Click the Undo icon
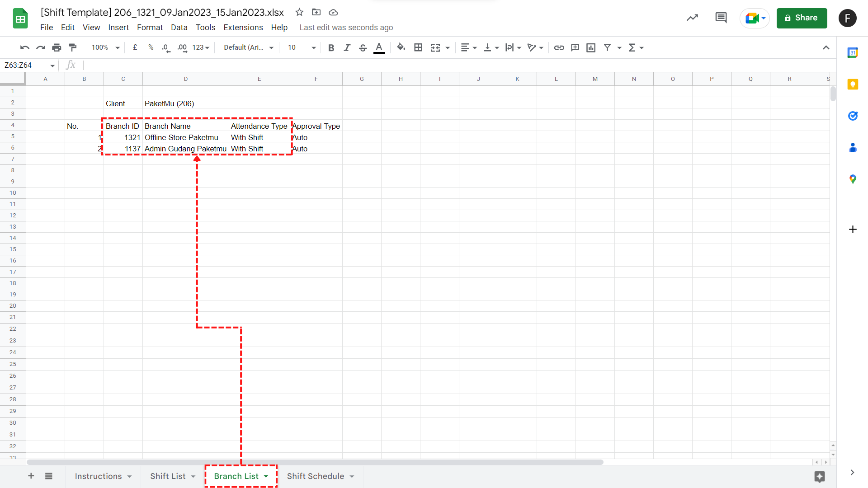This screenshot has width=868, height=488. point(25,47)
